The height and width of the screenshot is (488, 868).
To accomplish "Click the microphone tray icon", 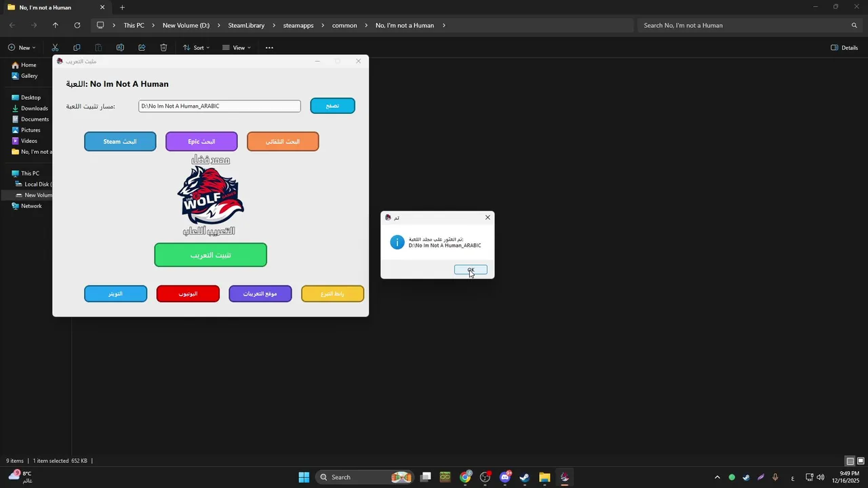I will click(775, 477).
